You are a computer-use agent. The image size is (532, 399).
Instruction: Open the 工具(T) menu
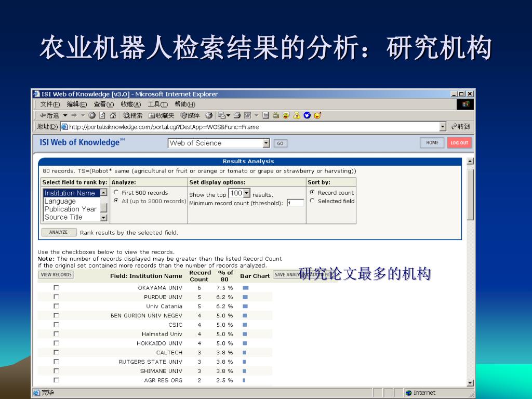pos(158,104)
